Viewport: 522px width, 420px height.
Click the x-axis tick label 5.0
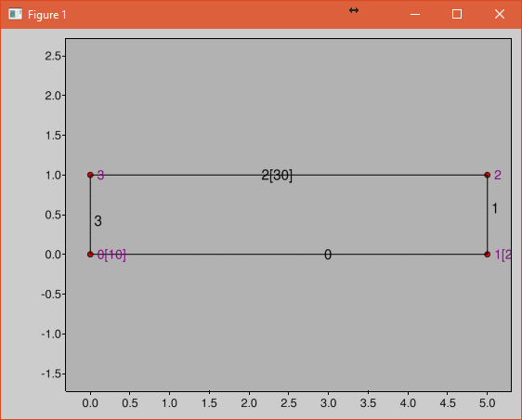[x=487, y=403]
